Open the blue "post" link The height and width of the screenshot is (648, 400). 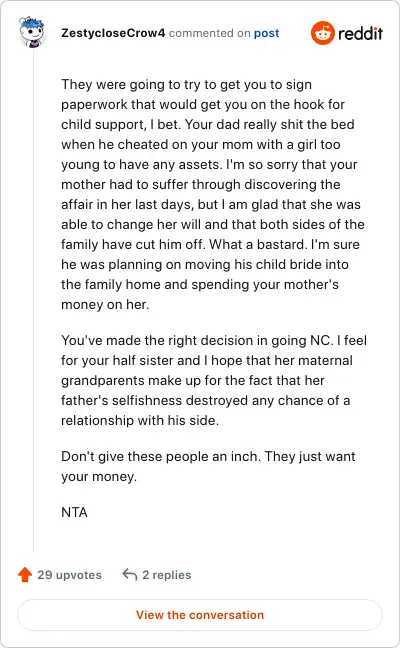[x=267, y=33]
